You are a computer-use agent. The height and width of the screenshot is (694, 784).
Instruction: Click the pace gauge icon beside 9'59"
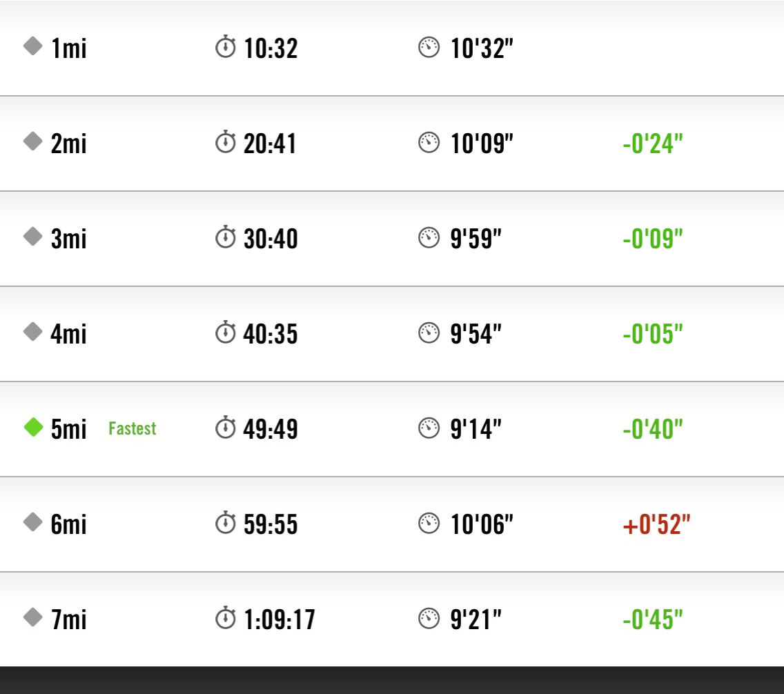[429, 238]
